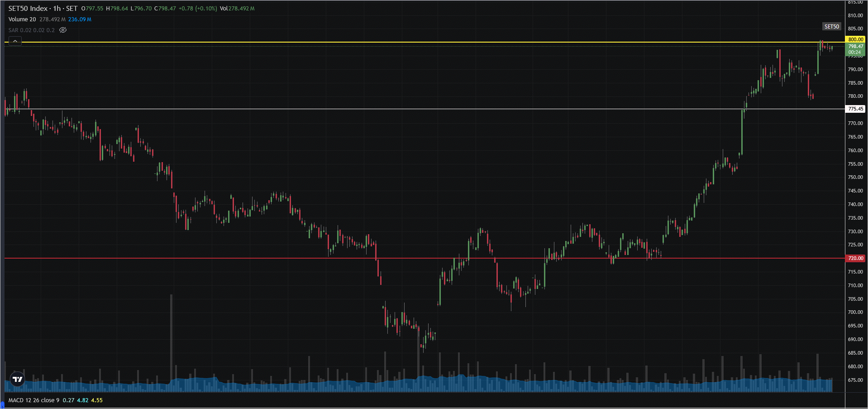
Task: Click the 700.00 price axis label
Action: (855, 312)
